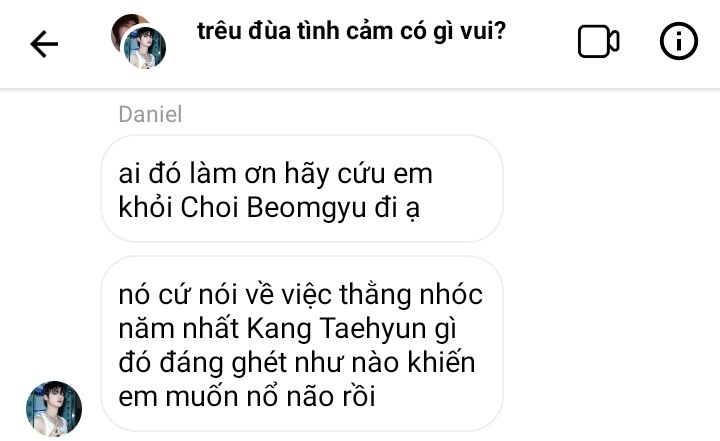
Task: Select the sender name Daniel
Action: [150, 114]
